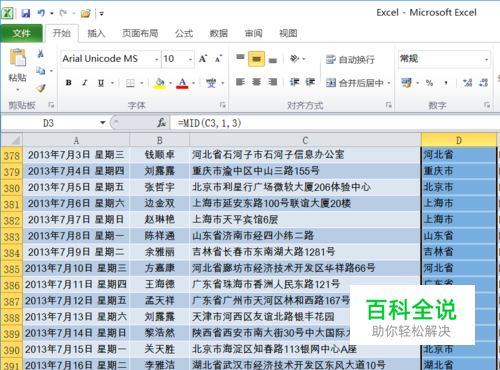The image size is (500, 370).
Task: Open the paste options dropdown arrow
Action: [18, 89]
